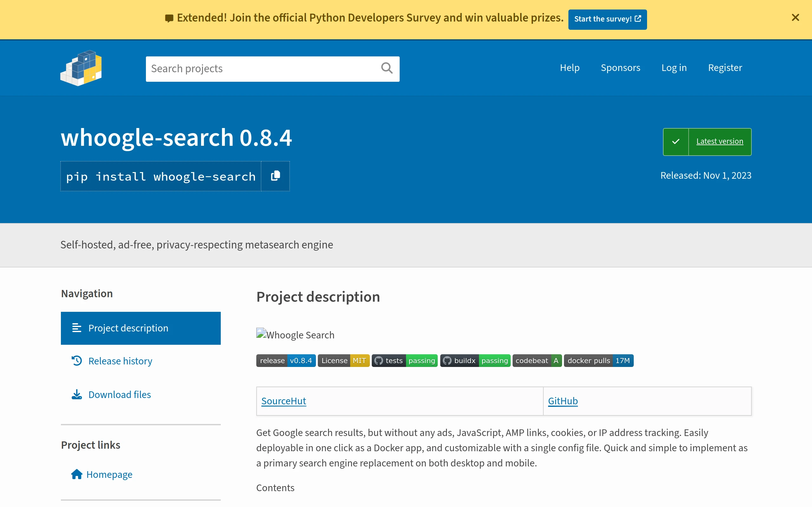Click the Release history clock icon

click(x=76, y=361)
